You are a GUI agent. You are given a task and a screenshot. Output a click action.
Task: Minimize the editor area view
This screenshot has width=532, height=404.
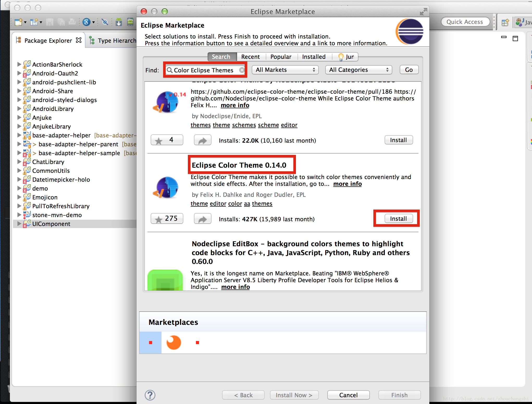click(x=504, y=37)
